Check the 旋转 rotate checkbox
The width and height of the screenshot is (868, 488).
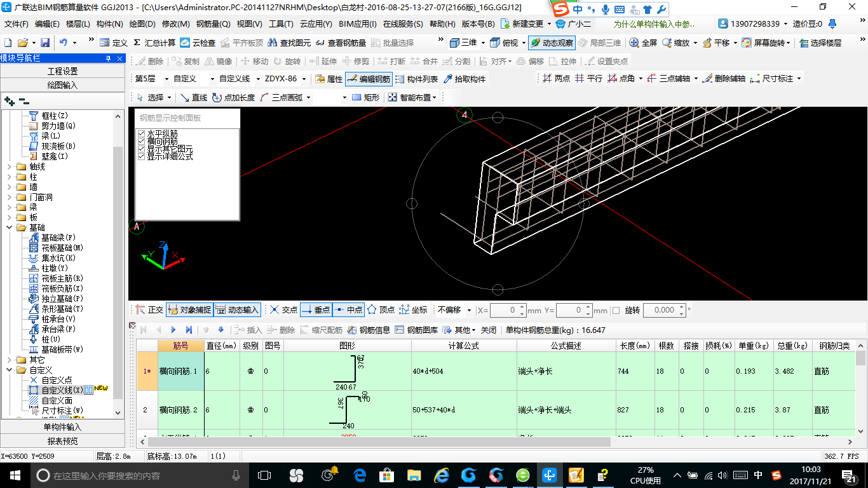(615, 310)
